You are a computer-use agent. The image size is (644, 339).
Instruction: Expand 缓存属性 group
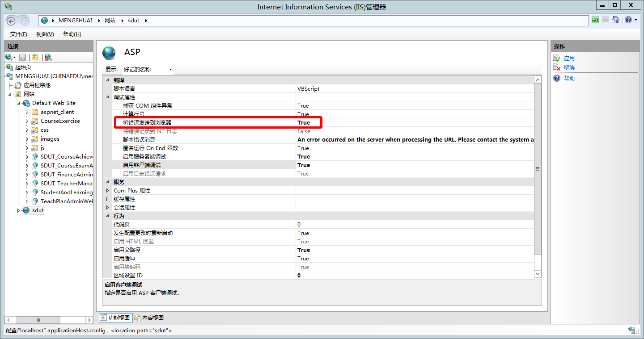pos(107,199)
